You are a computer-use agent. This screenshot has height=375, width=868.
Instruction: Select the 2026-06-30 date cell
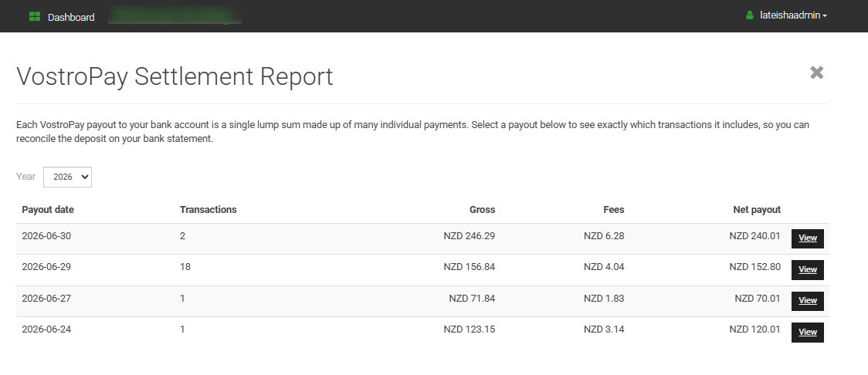(46, 236)
